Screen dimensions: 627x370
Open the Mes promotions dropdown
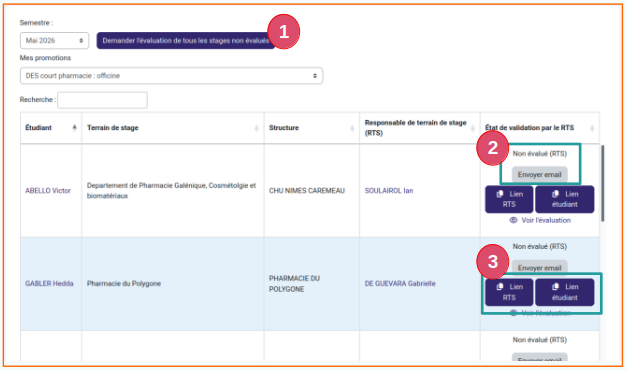(x=171, y=76)
